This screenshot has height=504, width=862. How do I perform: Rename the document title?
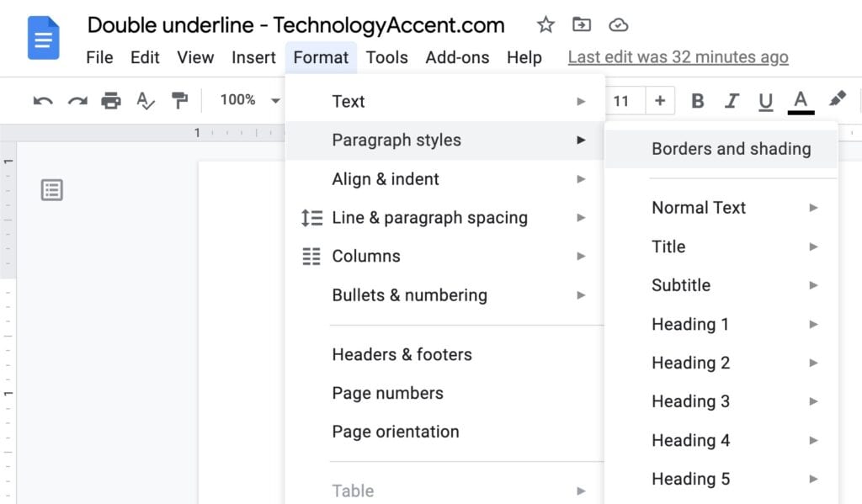[x=295, y=25]
